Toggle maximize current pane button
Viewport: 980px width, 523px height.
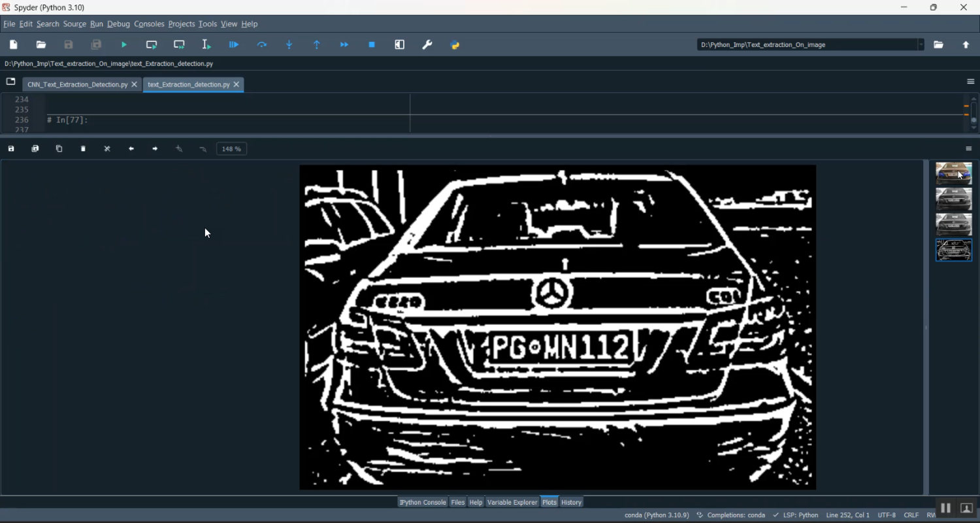click(400, 45)
